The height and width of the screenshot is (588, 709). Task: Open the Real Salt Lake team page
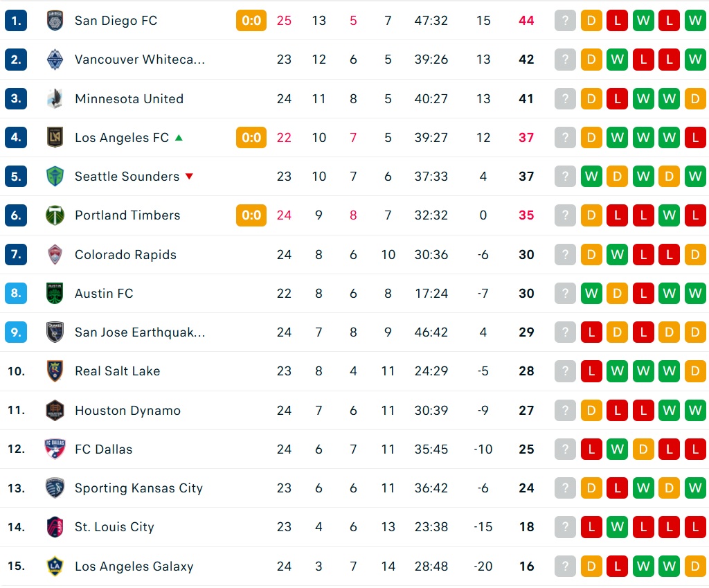tap(118, 371)
